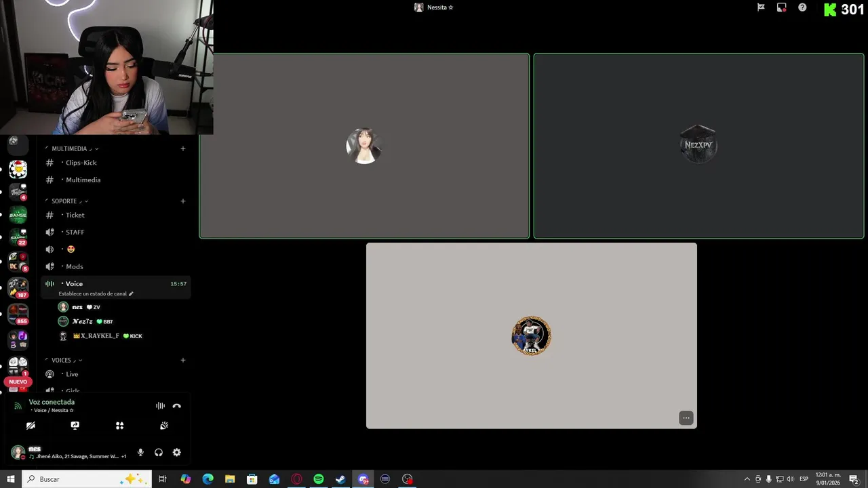868x488 pixels.
Task: Open user settings gear
Action: (x=177, y=452)
